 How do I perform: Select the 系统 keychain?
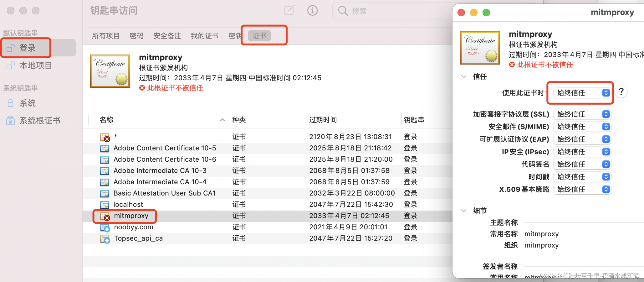(27, 103)
